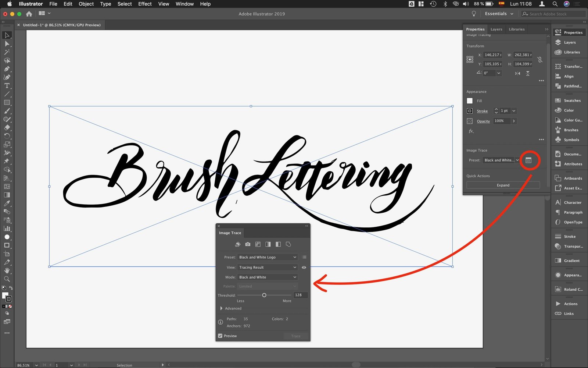588x368 pixels.
Task: Select the Eyedropper tool
Action: [7, 204]
